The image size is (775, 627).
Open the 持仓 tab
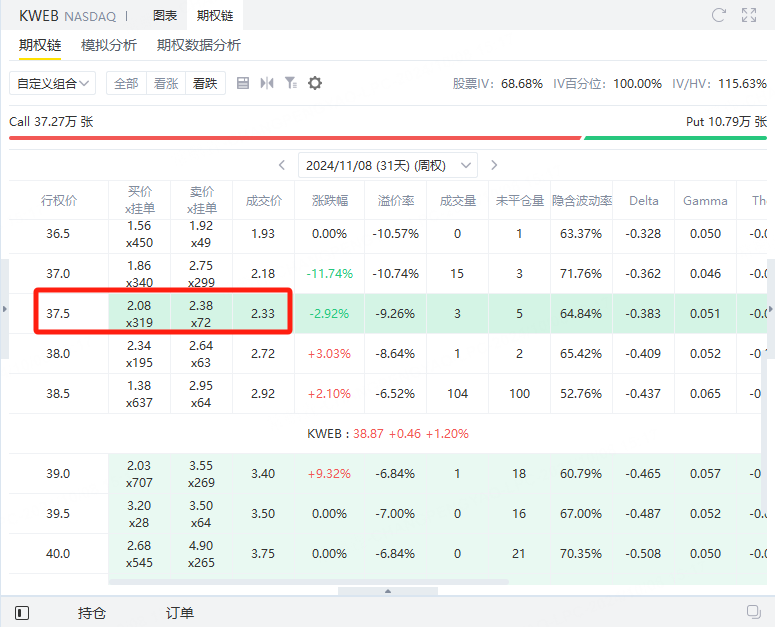pos(92,613)
